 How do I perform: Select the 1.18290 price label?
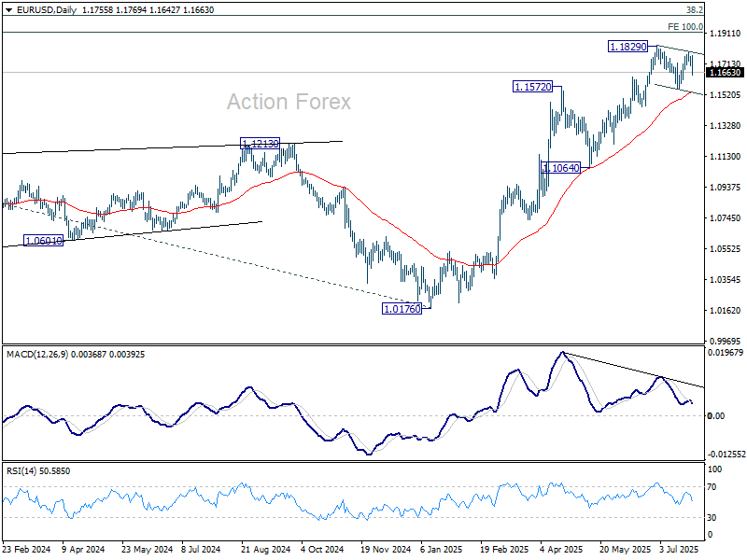[628, 47]
